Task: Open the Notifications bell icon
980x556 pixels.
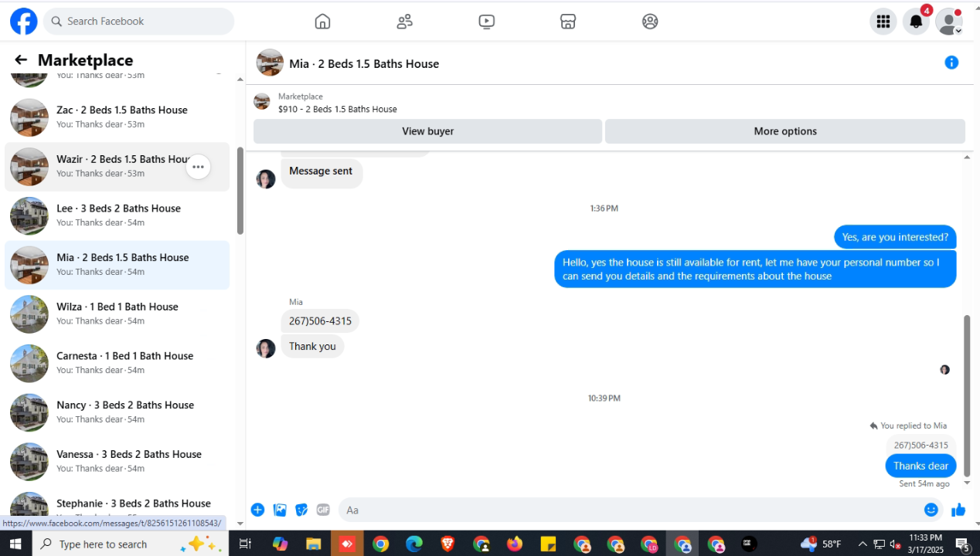Action: tap(917, 22)
